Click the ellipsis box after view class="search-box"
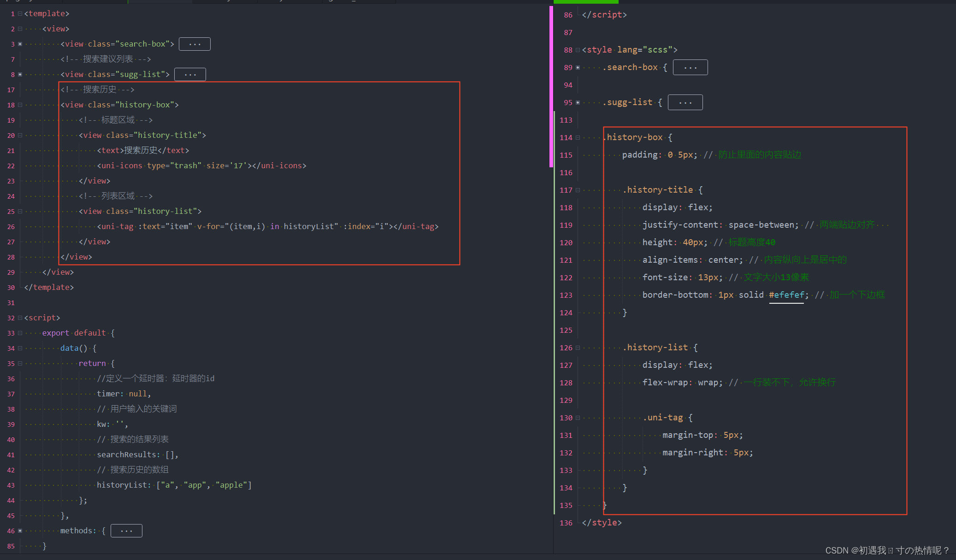This screenshot has width=956, height=560. [195, 44]
